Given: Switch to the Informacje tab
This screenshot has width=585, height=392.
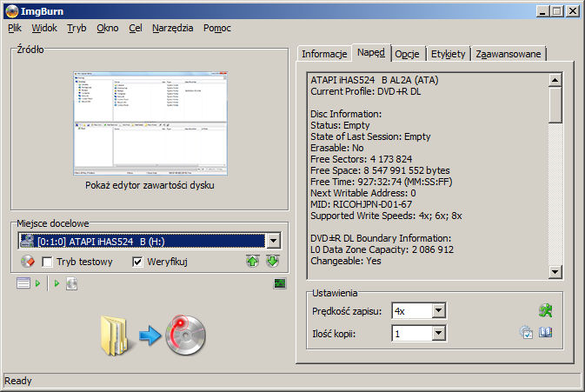Looking at the screenshot, I should tap(324, 54).
